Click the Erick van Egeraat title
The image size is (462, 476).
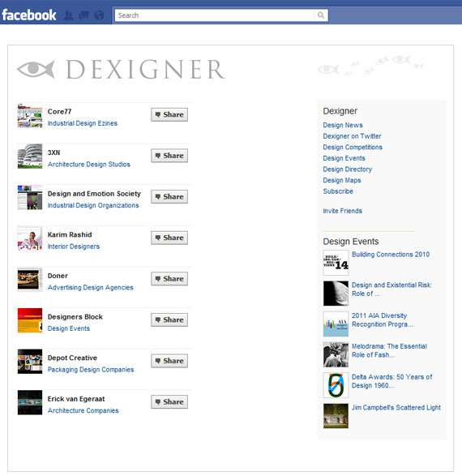tap(76, 399)
